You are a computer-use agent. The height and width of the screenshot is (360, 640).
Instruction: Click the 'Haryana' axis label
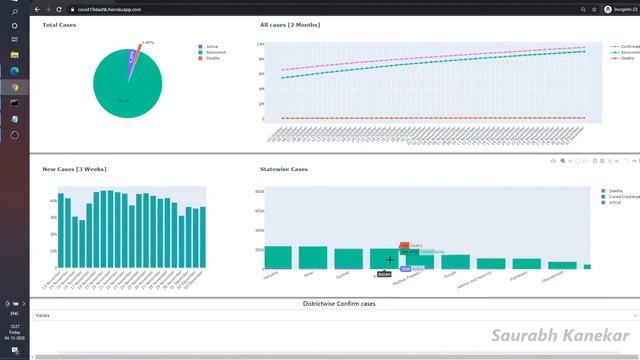(271, 276)
